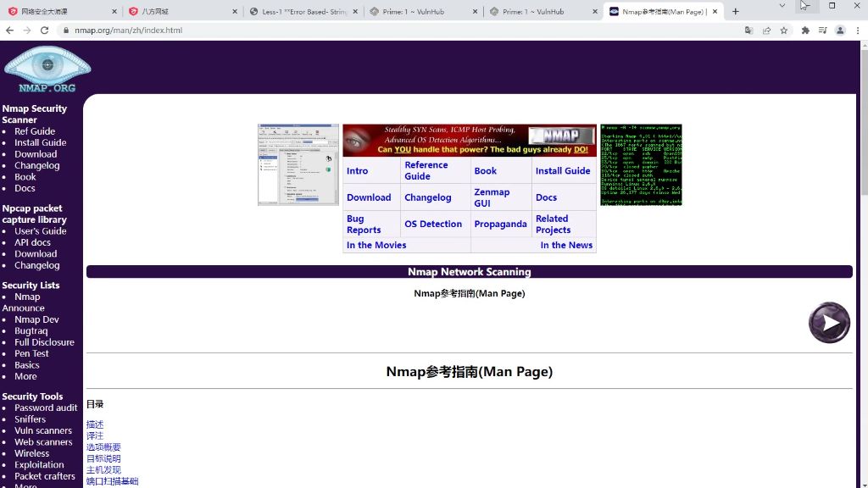Viewport: 868px width, 488px height.
Task: Open the extensions puzzle icon
Action: point(805,30)
